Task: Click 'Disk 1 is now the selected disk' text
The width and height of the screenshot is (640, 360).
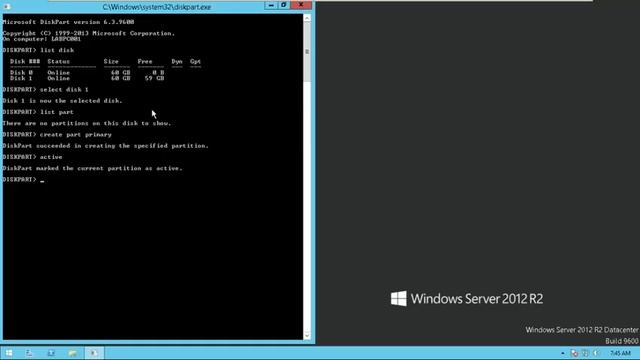Action: (x=62, y=100)
